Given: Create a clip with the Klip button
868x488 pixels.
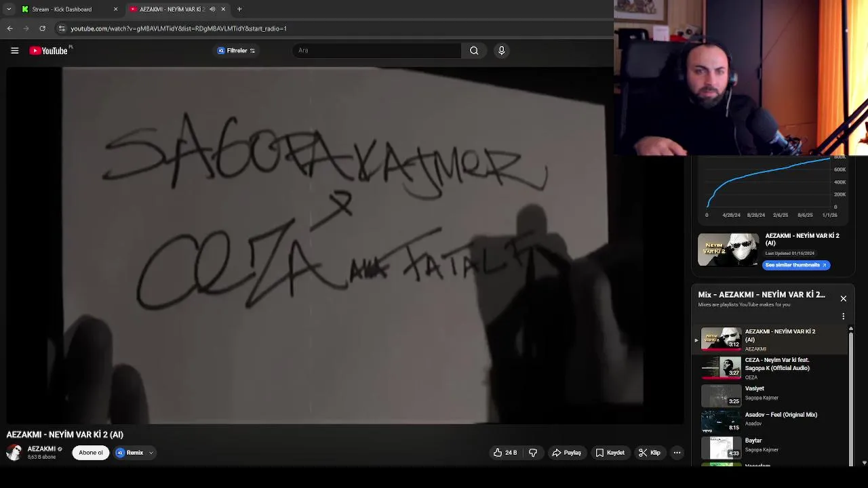Looking at the screenshot, I should (x=649, y=453).
